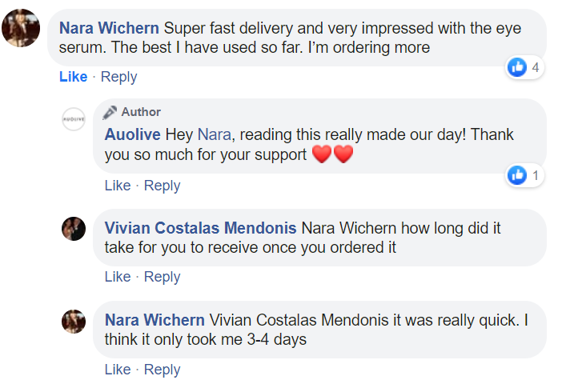582x392 pixels.
Task: Click the 'Nara' mention in Auolive's reply
Action: tap(212, 134)
